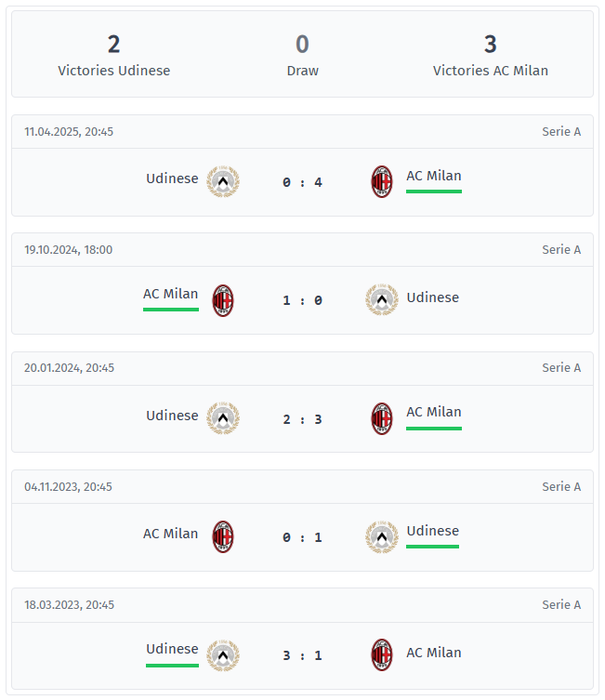This screenshot has width=605, height=700.
Task: Select Udinese name in 18.03.2023 match
Action: pyautogui.click(x=172, y=649)
